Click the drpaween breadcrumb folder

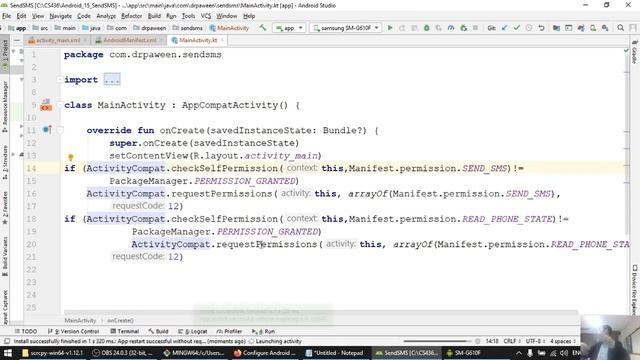[x=149, y=28]
